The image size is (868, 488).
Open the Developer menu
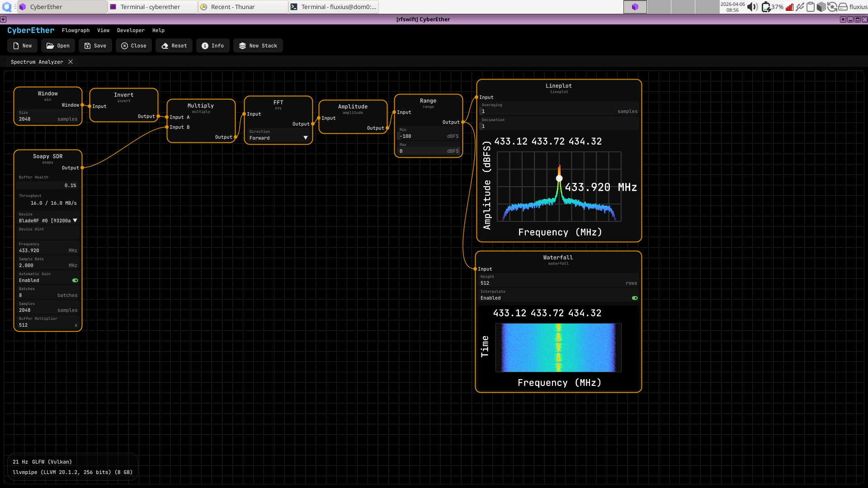pos(131,30)
